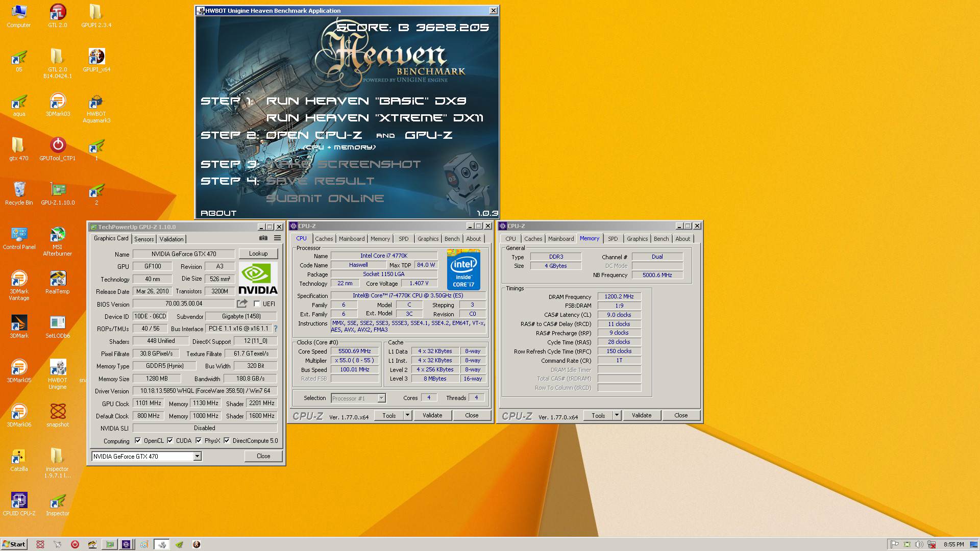
Task: Expand Tools arrow in CPU-Z Memory window
Action: tap(617, 415)
